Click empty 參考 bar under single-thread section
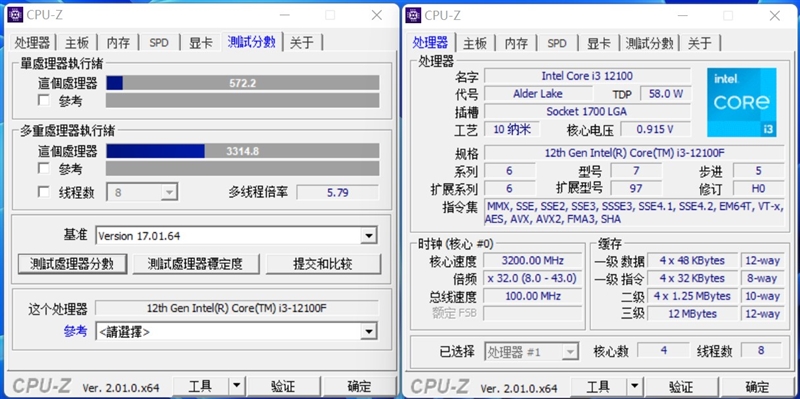The height and width of the screenshot is (399, 800). click(242, 100)
